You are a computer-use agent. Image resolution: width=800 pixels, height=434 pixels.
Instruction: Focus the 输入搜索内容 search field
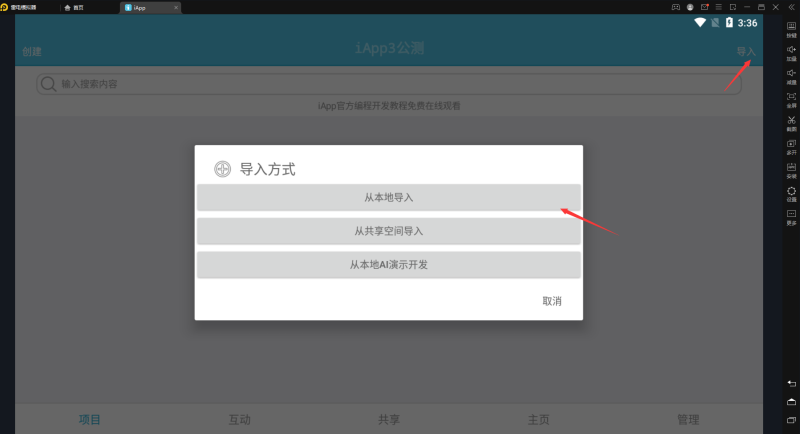[388, 84]
